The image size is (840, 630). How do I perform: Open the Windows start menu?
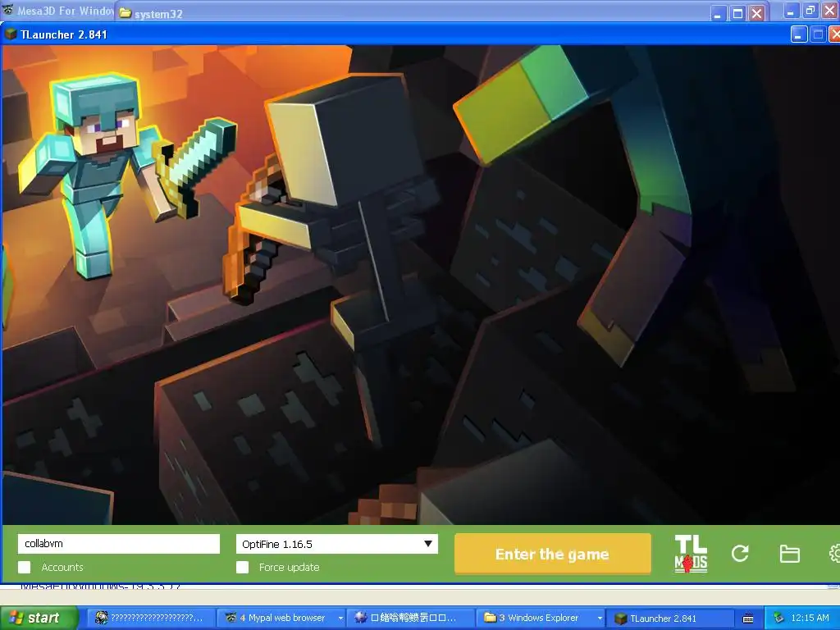tap(39, 618)
